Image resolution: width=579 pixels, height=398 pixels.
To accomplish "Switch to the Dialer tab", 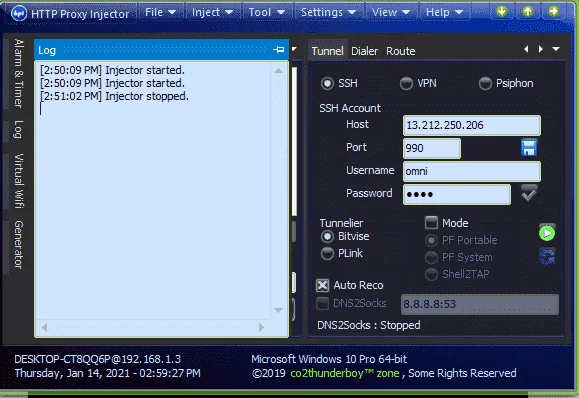I will 364,51.
